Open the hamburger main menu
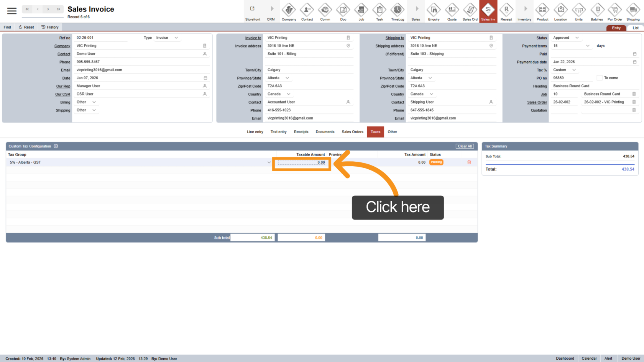This screenshot has height=362, width=644. [12, 11]
